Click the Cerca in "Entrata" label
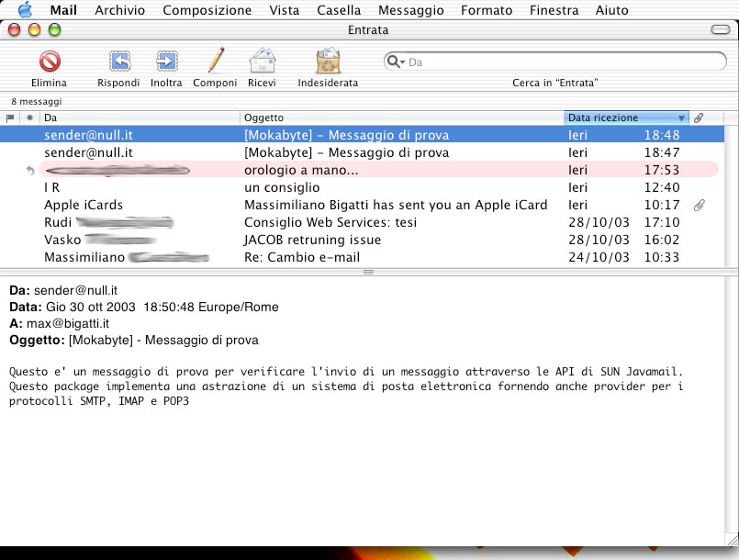 pos(554,83)
